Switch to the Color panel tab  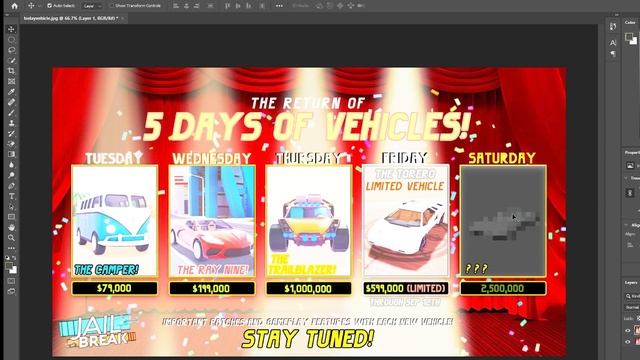630,22
